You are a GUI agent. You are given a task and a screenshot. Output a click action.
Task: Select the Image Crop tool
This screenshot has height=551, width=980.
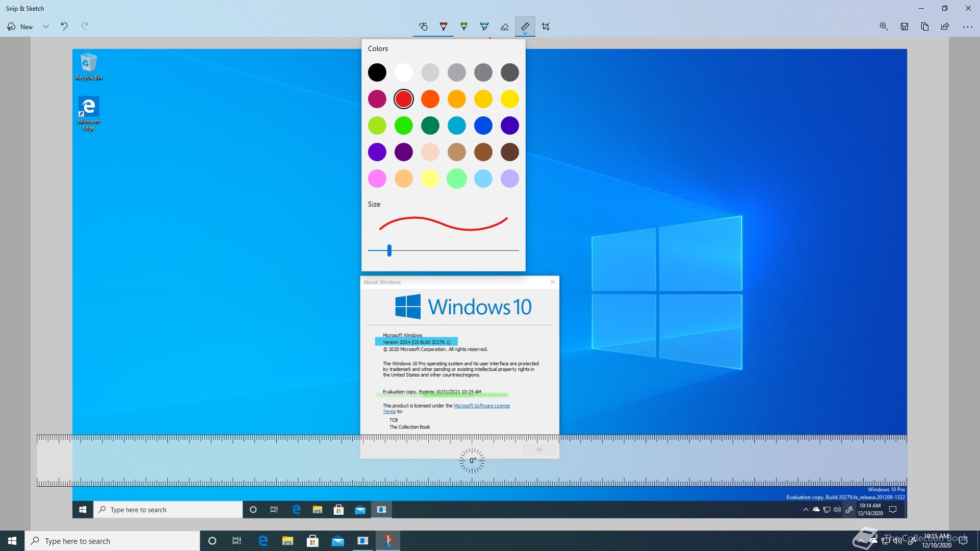click(546, 27)
